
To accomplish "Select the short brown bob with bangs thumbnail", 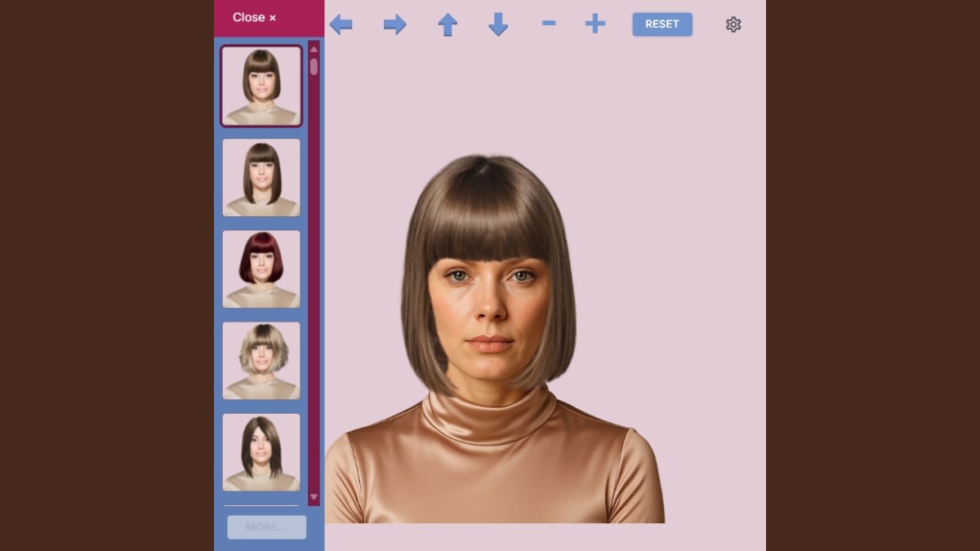I will [261, 86].
